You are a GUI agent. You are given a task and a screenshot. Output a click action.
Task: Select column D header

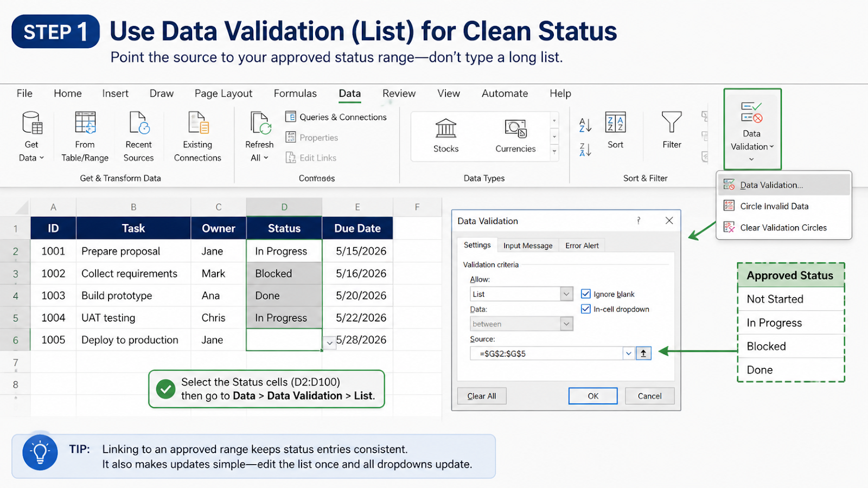pos(284,207)
